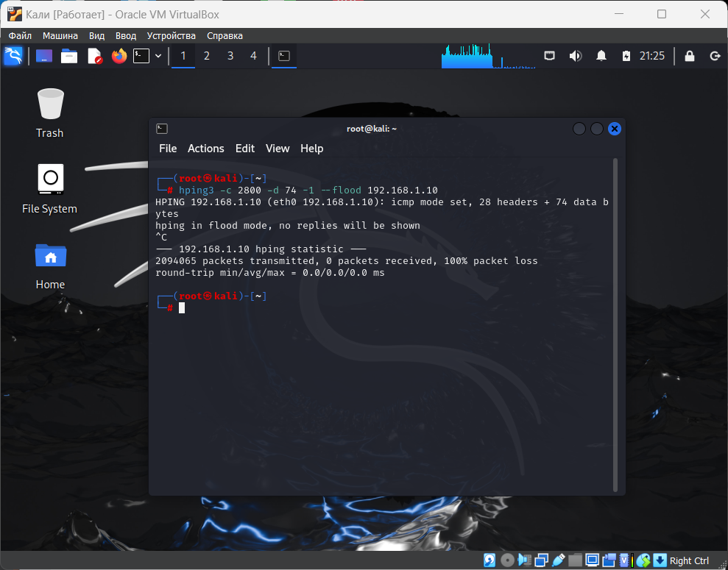Click the 'hping in flood mode' line
This screenshot has height=570, width=728.
pyautogui.click(x=287, y=225)
